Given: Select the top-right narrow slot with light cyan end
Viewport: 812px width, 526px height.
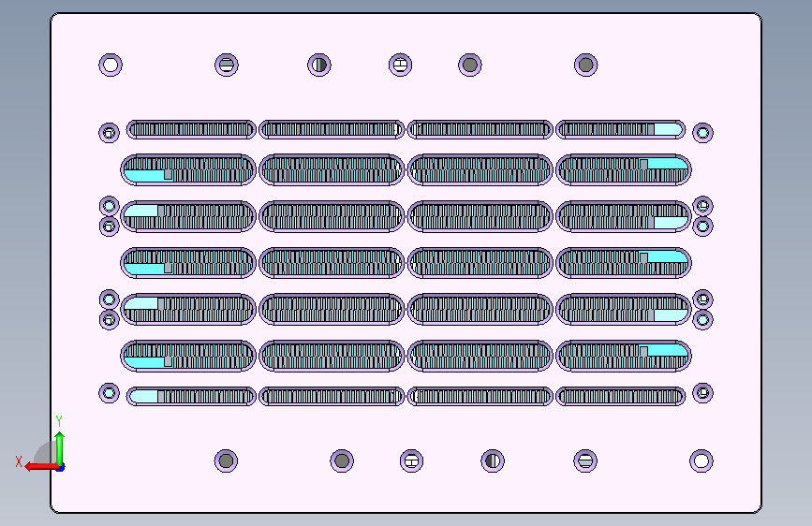Looking at the screenshot, I should click(620, 129).
